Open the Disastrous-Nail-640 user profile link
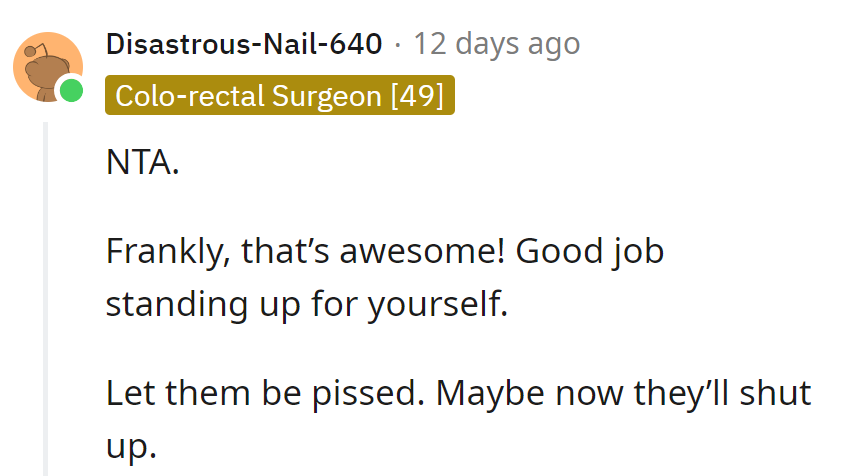The width and height of the screenshot is (850, 476). [243, 44]
